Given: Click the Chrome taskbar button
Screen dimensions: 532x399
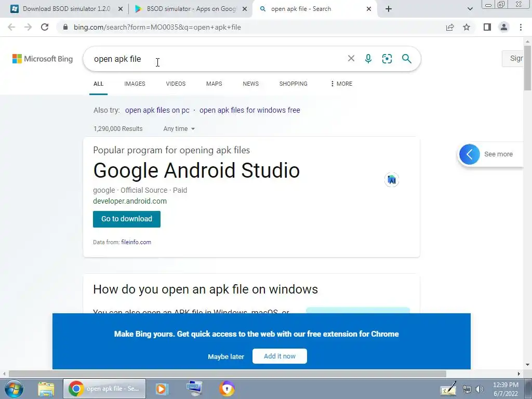Looking at the screenshot, I should (104, 389).
